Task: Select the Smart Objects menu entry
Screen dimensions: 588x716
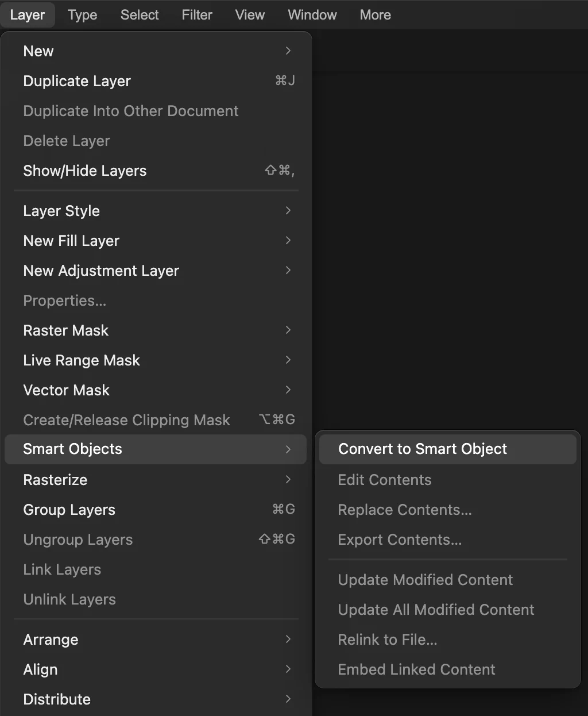Action: pos(156,449)
